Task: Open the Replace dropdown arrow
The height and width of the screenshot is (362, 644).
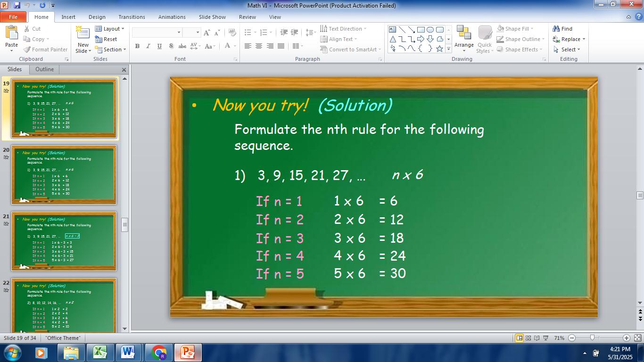Action: coord(584,39)
